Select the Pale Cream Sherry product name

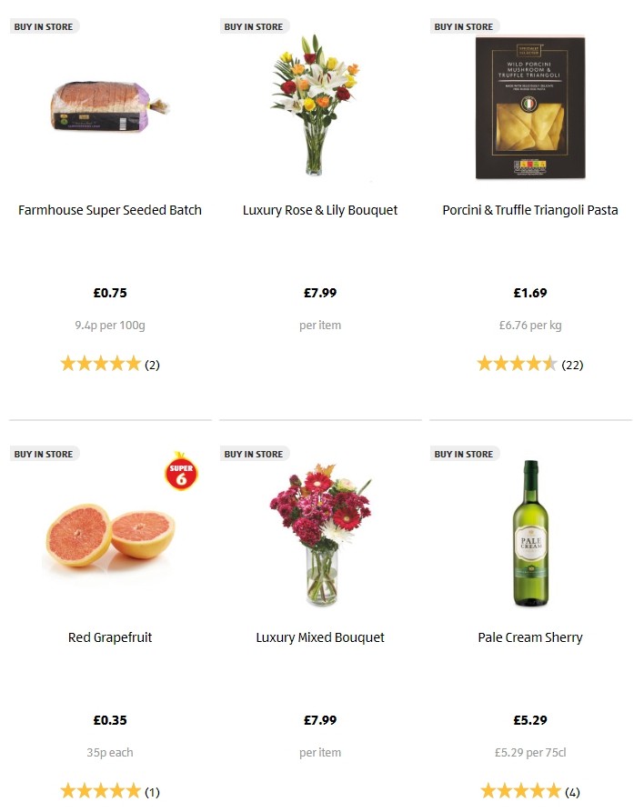[530, 637]
